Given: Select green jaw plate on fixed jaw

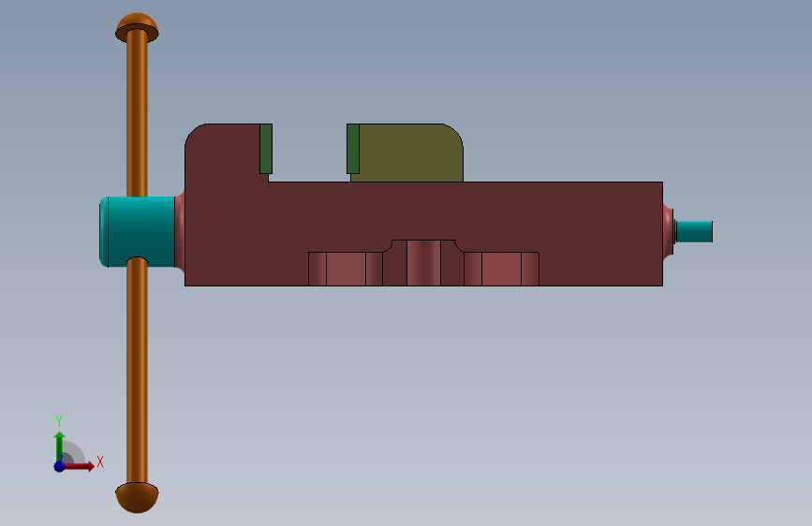Looking at the screenshot, I should click(266, 149).
